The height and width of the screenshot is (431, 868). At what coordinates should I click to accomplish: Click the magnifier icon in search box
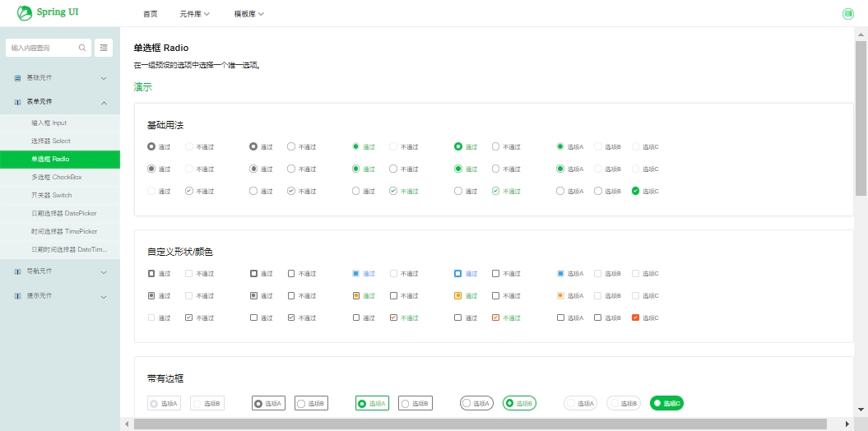point(82,48)
